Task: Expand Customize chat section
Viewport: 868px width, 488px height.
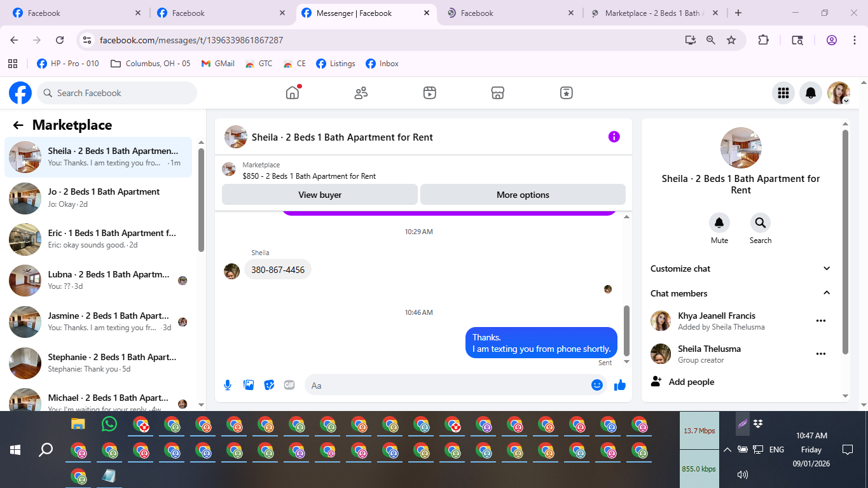Action: point(741,268)
